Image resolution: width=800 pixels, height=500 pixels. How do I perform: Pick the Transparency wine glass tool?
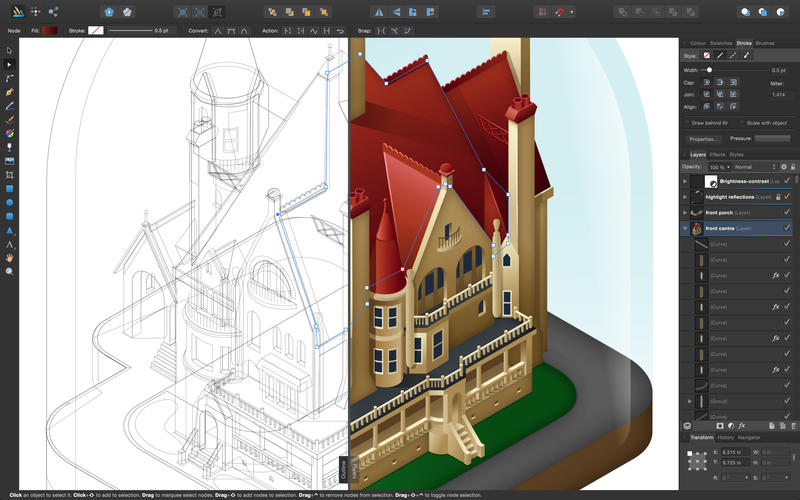[10, 146]
